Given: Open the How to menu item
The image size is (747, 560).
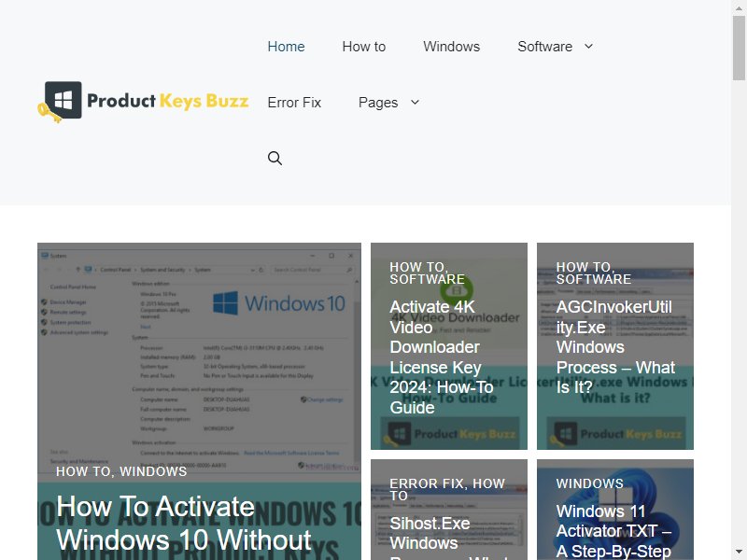Looking at the screenshot, I should coord(364,46).
